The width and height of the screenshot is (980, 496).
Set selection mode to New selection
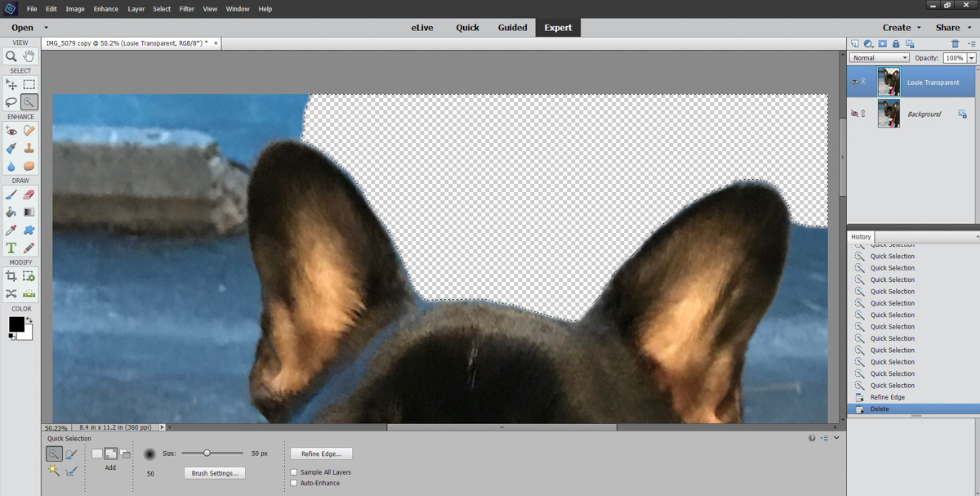click(x=97, y=454)
